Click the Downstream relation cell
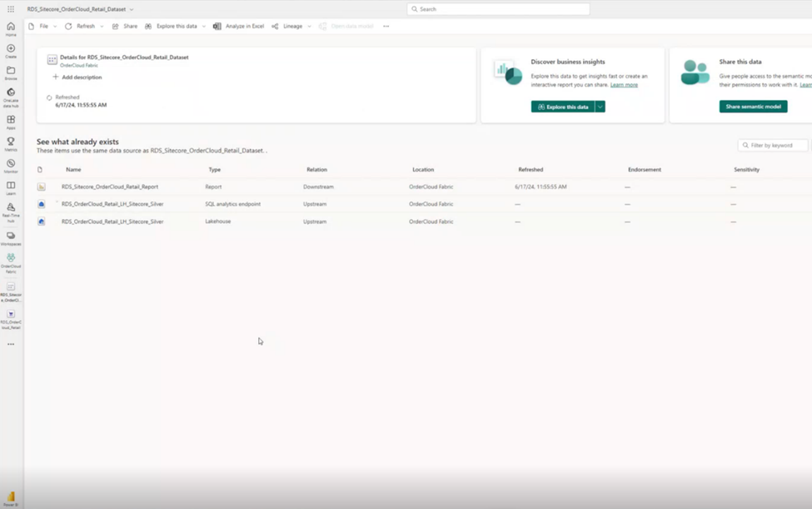The image size is (812, 509). [318, 187]
